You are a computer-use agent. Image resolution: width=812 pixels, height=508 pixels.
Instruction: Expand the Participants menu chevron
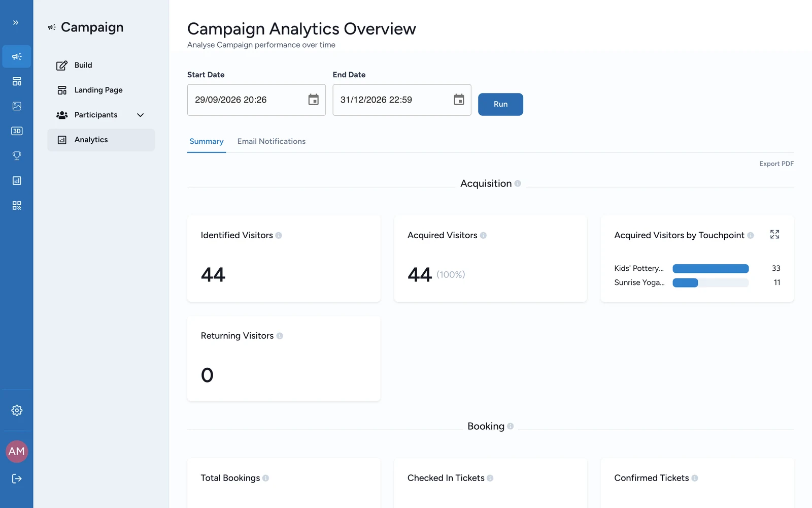(x=141, y=115)
